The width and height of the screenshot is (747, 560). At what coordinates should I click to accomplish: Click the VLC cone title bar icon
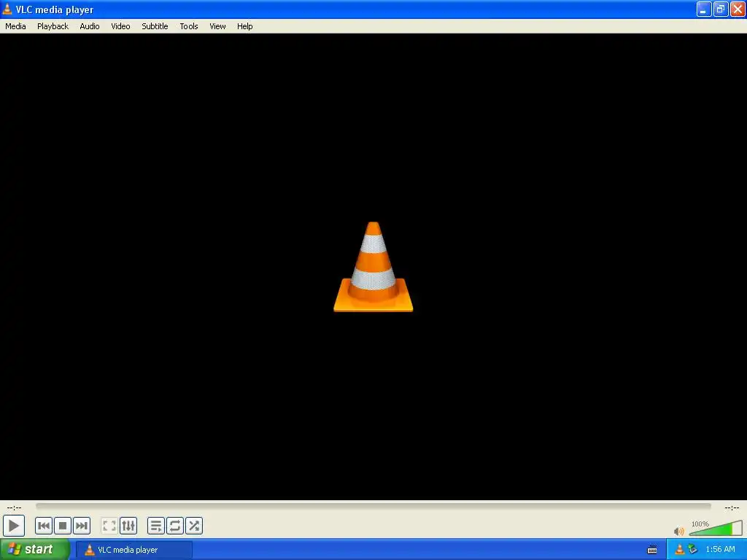tap(7, 9)
